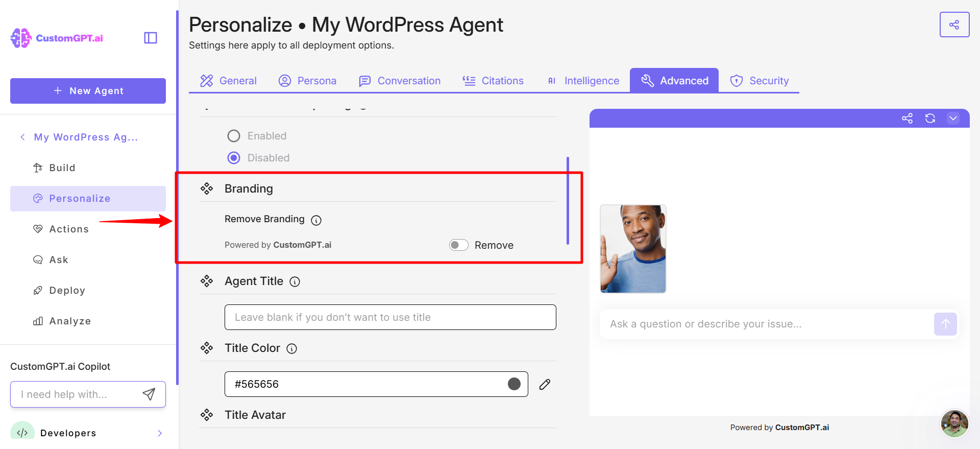Open the Developers section
Image resolution: width=980 pixels, height=449 pixels.
pos(88,433)
